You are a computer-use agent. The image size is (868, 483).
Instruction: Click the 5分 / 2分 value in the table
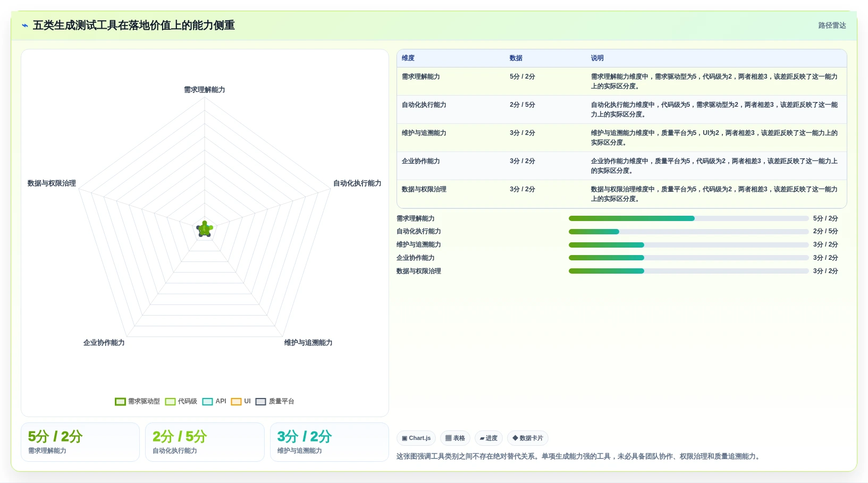point(523,77)
